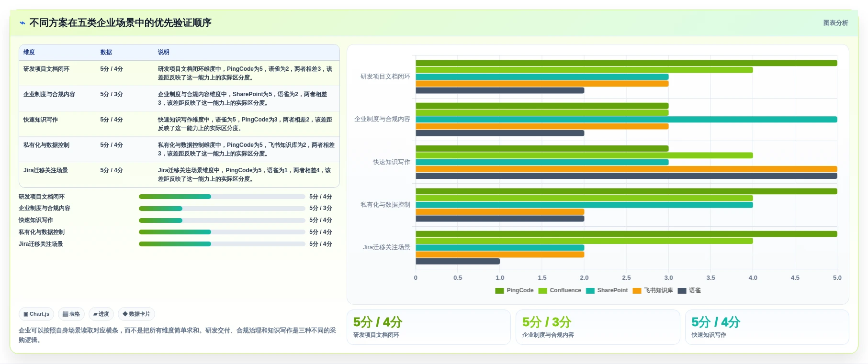Click the 图表分析 label in the header
Screen dimensions: 868x364
(835, 23)
